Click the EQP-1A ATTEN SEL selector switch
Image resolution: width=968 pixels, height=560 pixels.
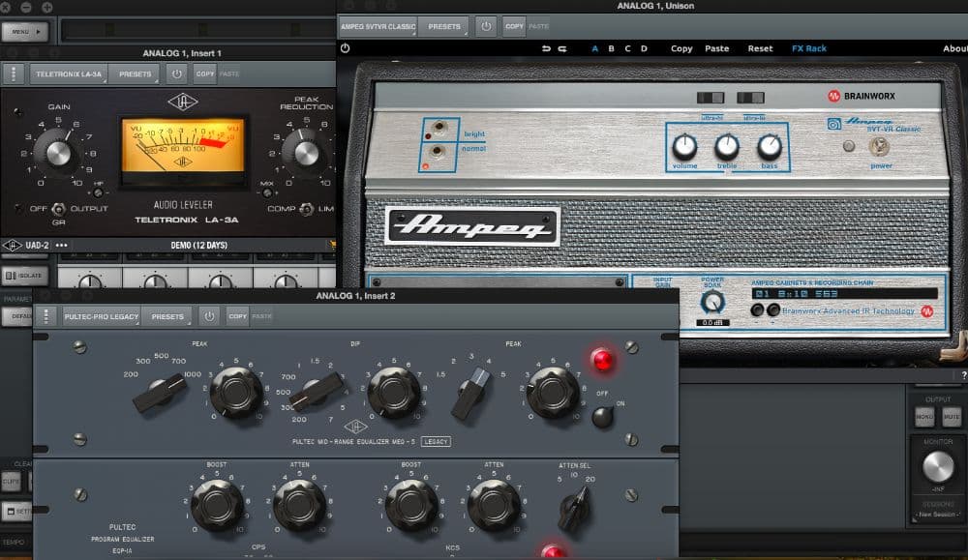tap(574, 509)
